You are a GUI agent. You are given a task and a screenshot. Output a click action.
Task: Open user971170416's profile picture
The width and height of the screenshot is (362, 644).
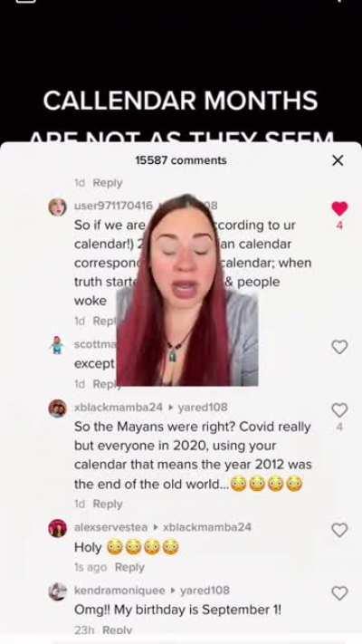57,207
